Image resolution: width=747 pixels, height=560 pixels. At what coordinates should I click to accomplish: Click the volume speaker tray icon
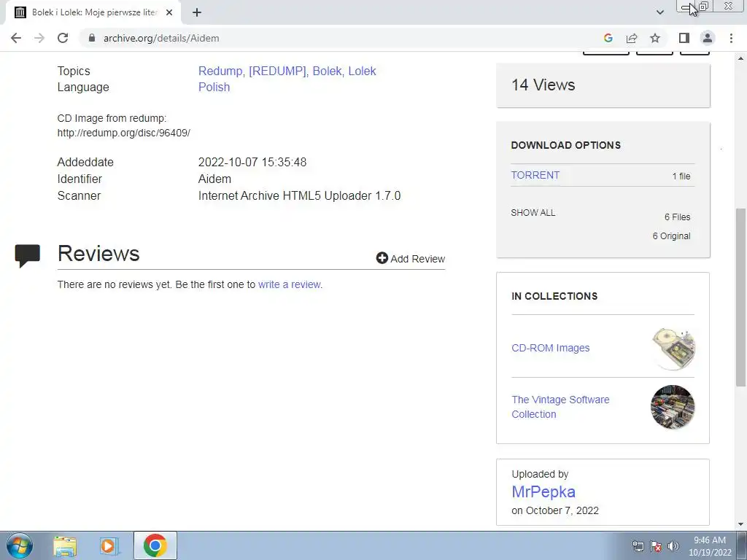673,546
